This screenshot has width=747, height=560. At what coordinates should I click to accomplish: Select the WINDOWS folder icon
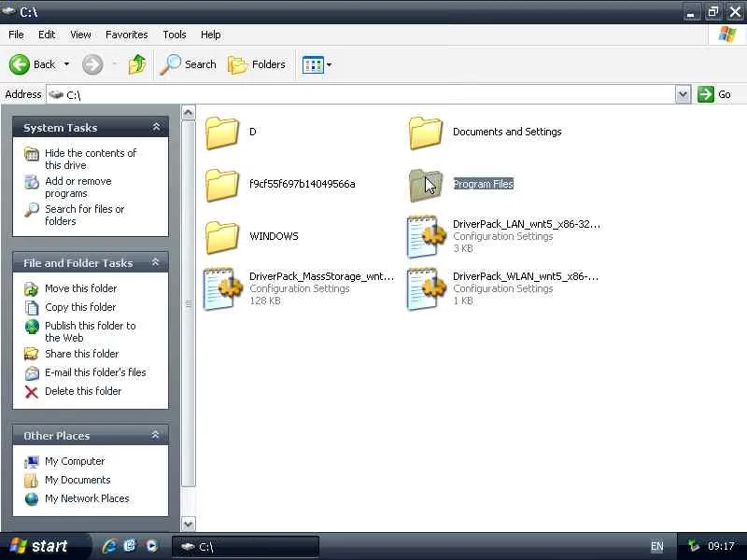pos(222,237)
